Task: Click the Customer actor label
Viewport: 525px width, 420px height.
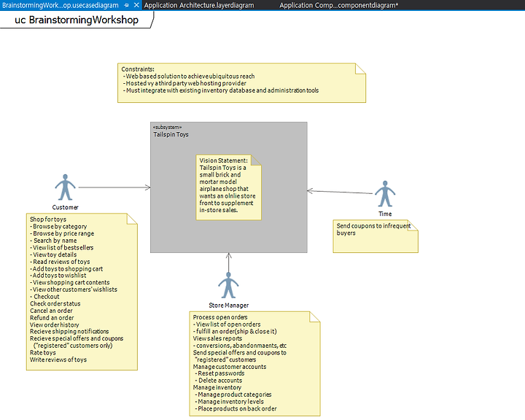Action: (65, 207)
